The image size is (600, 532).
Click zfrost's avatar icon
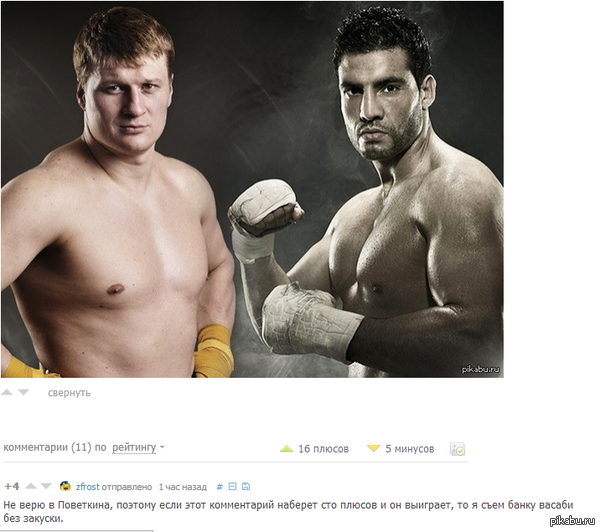click(65, 486)
